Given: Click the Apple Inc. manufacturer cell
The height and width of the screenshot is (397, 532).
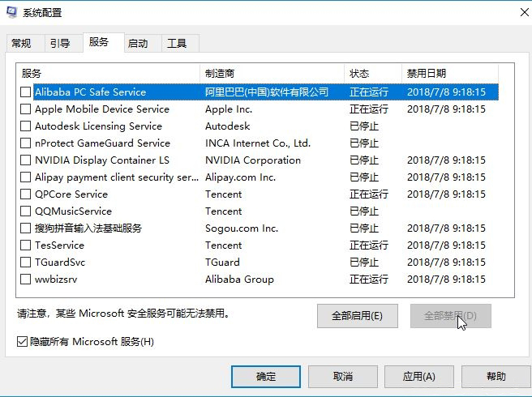Looking at the screenshot, I should [x=229, y=109].
